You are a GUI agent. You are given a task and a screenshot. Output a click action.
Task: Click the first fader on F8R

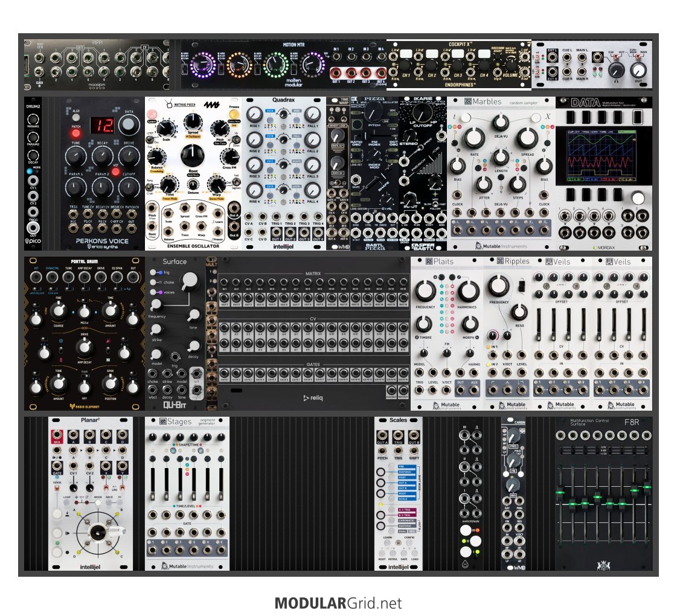point(560,493)
